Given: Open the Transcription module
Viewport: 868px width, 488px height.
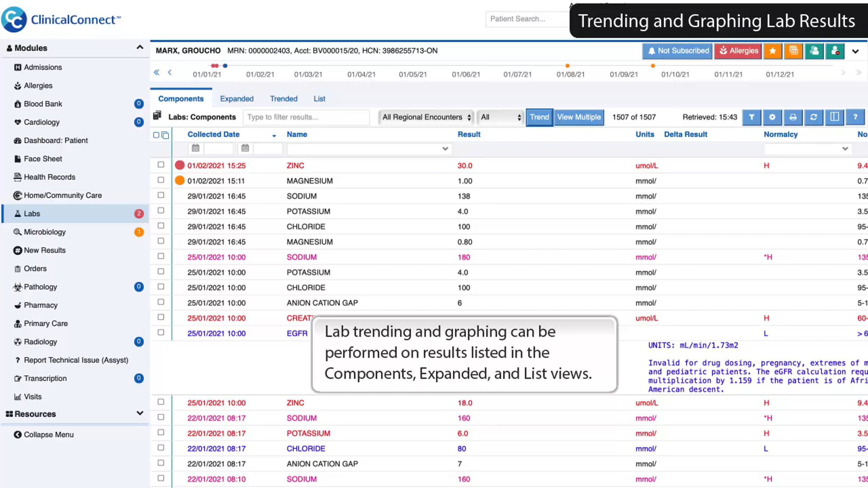Looking at the screenshot, I should (x=45, y=378).
